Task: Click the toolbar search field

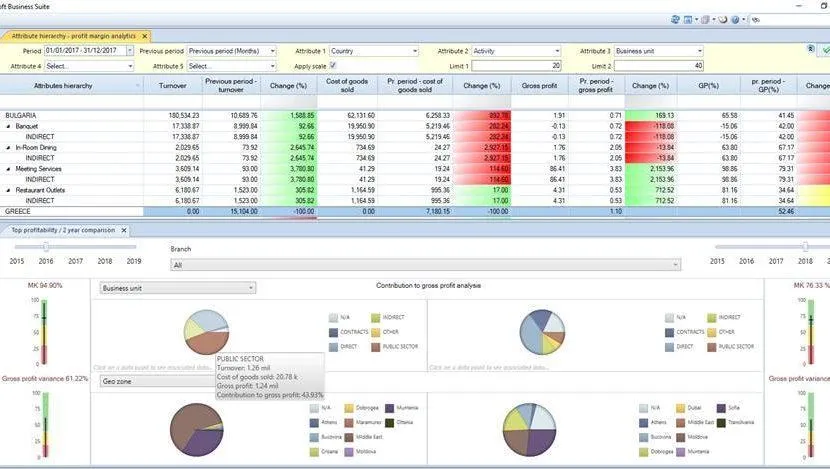Action: 790,20
